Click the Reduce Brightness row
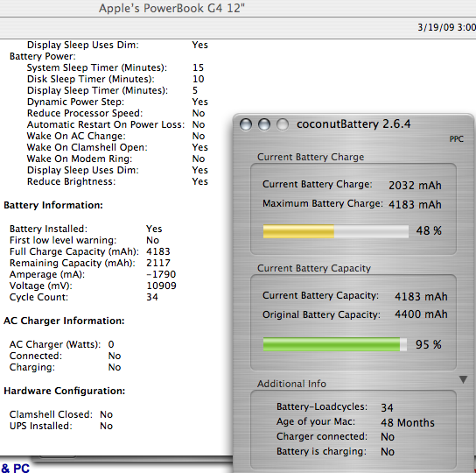476x473 pixels. pyautogui.click(x=117, y=181)
